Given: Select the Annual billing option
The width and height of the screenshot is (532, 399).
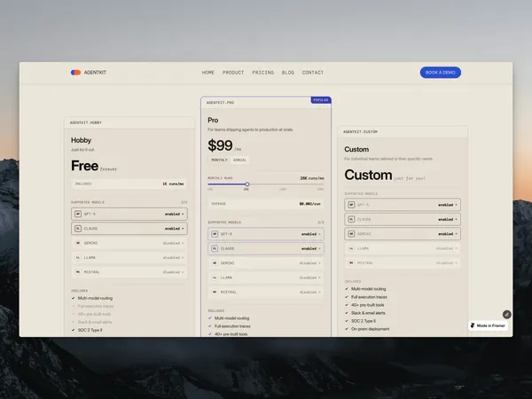Looking at the screenshot, I should click(240, 160).
